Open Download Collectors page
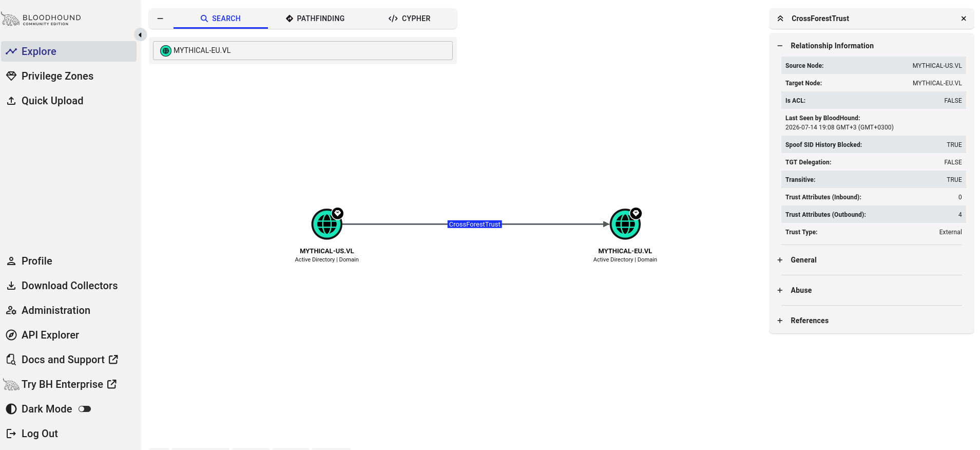 (69, 286)
